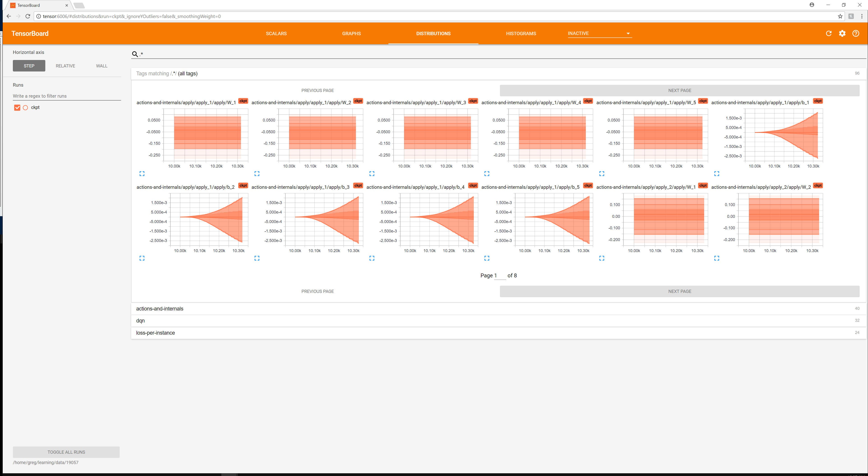
Task: Switch horizontal axis to WALL
Action: 101,66
